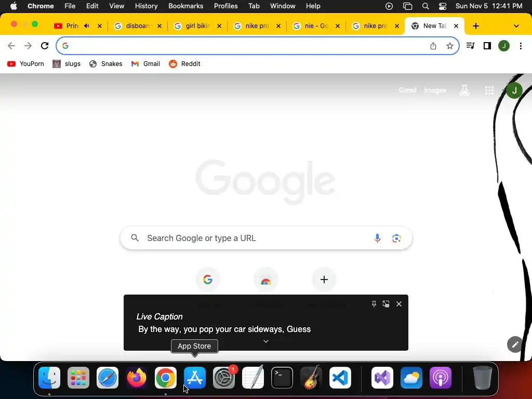Open Launchpad from the Dock
This screenshot has height=399, width=532.
pos(78,378)
